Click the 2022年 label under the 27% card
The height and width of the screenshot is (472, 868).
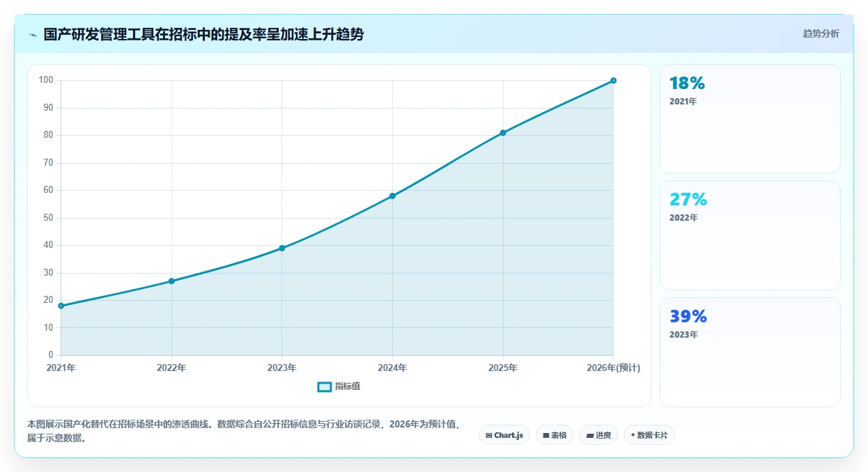(683, 218)
